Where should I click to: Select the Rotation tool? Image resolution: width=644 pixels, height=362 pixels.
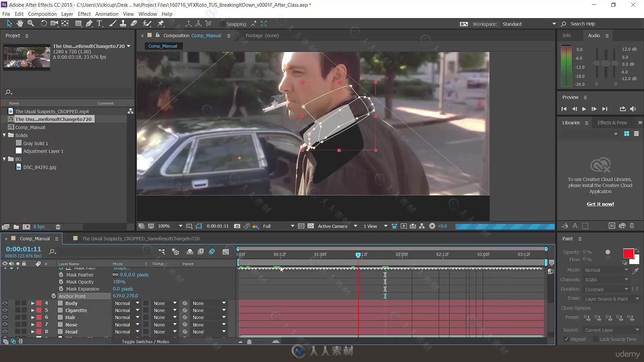(x=44, y=23)
